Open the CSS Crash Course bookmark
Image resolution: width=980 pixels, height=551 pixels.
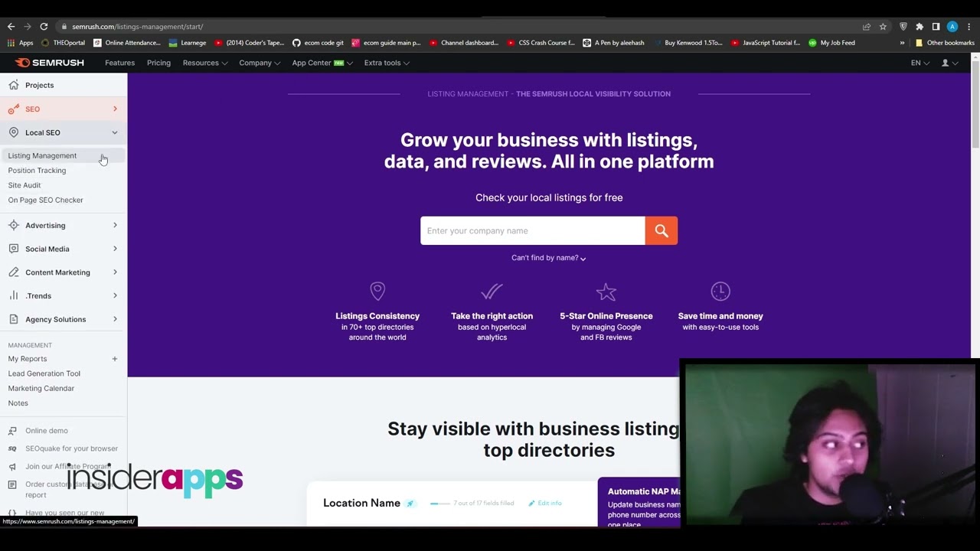pyautogui.click(x=541, y=43)
